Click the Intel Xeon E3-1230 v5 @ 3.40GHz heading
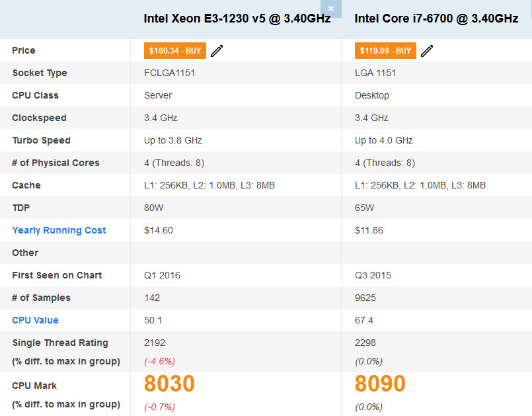The width and height of the screenshot is (532, 416). 237,19
